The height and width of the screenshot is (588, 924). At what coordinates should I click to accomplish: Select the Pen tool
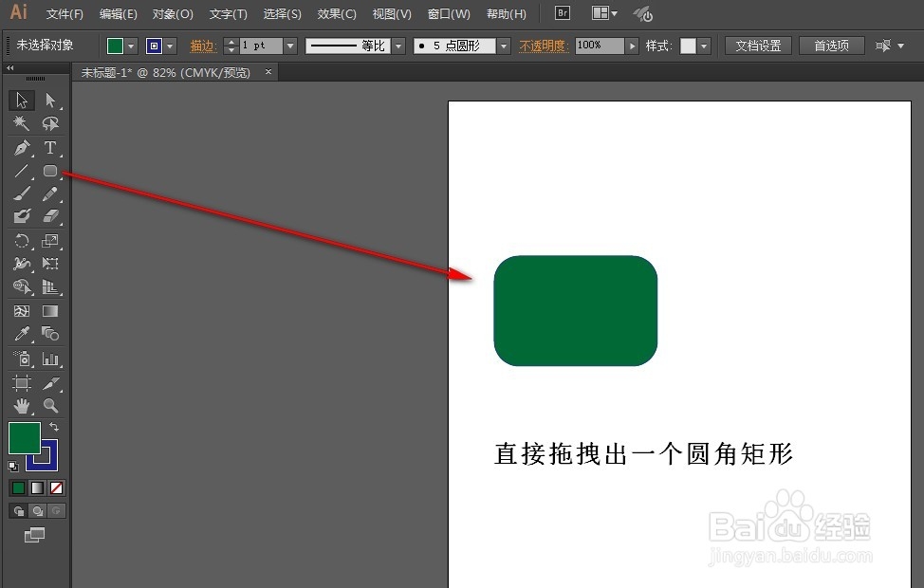[21, 147]
